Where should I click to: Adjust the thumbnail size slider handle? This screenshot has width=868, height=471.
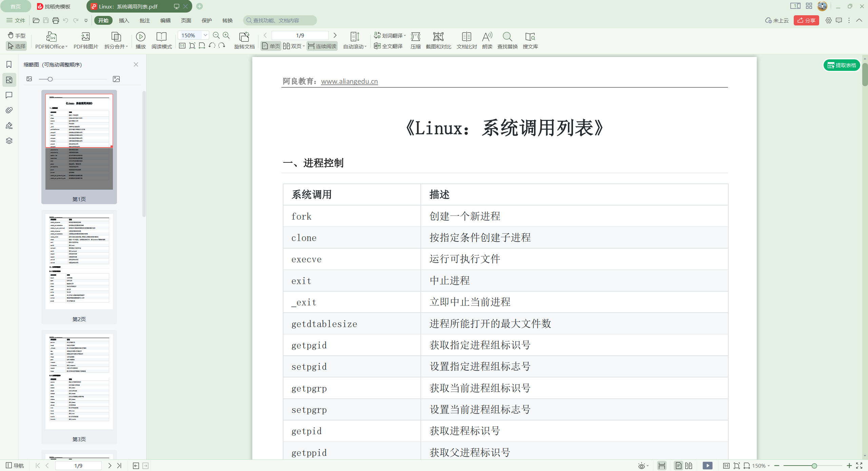point(50,79)
